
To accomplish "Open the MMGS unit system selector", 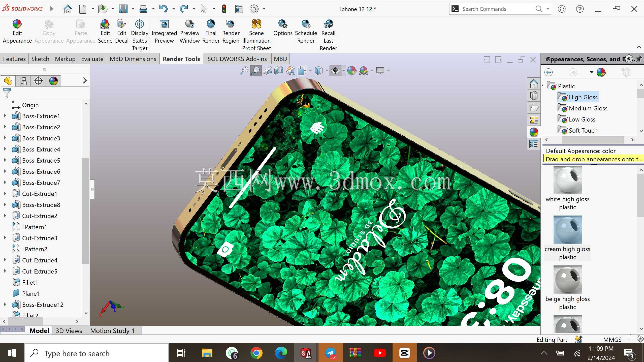I will tap(612, 340).
